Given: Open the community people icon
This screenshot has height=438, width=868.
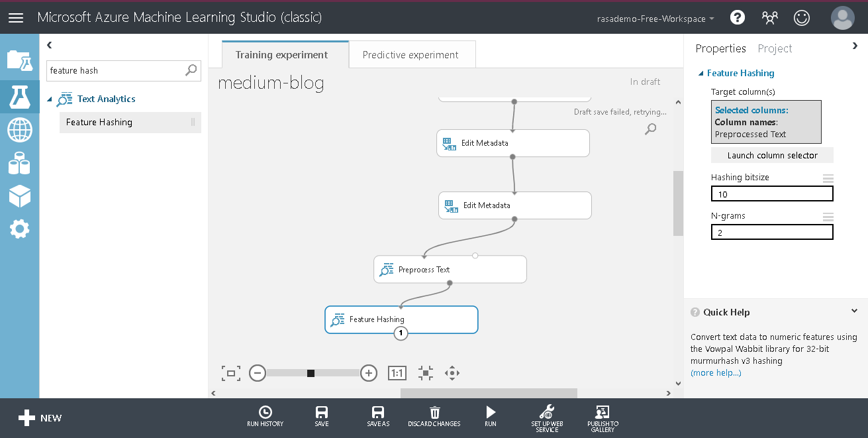Looking at the screenshot, I should point(770,18).
